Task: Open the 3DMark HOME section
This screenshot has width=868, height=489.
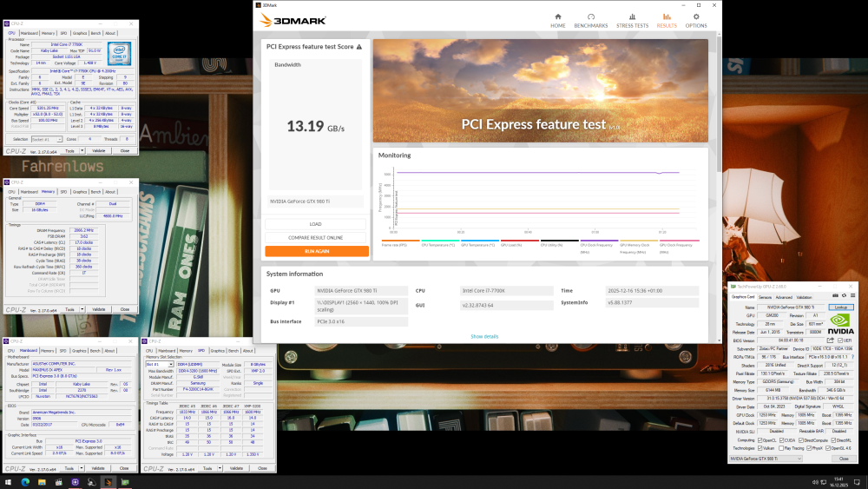Action: (x=557, y=20)
